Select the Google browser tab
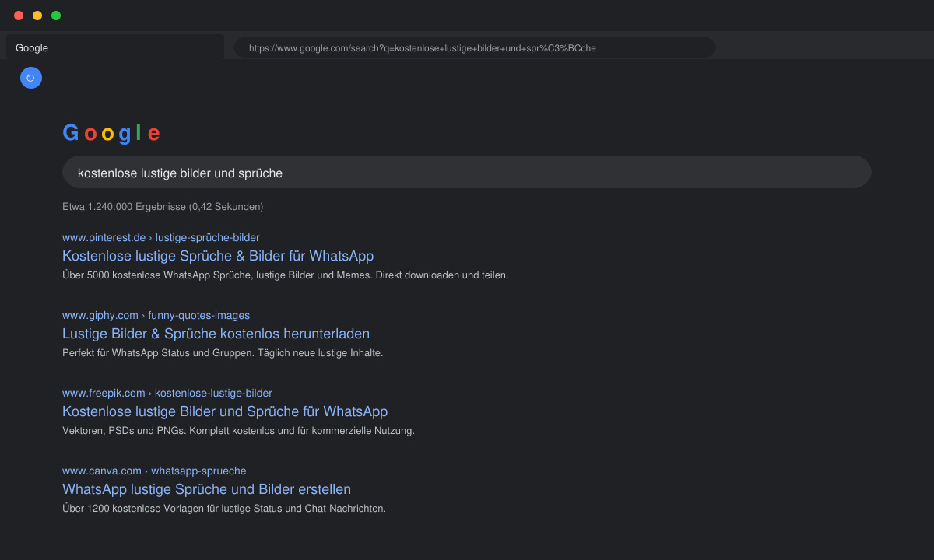 pyautogui.click(x=115, y=47)
